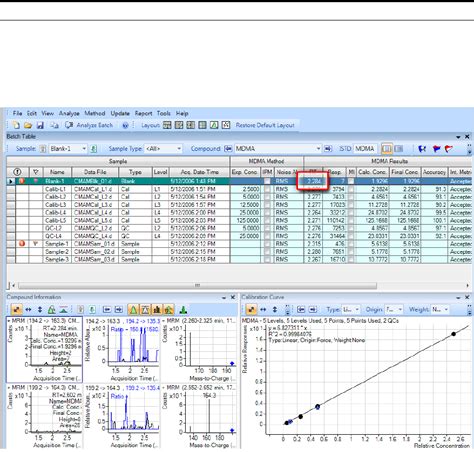Open the Tools menu
This screenshot has height=452, width=474.
(164, 113)
